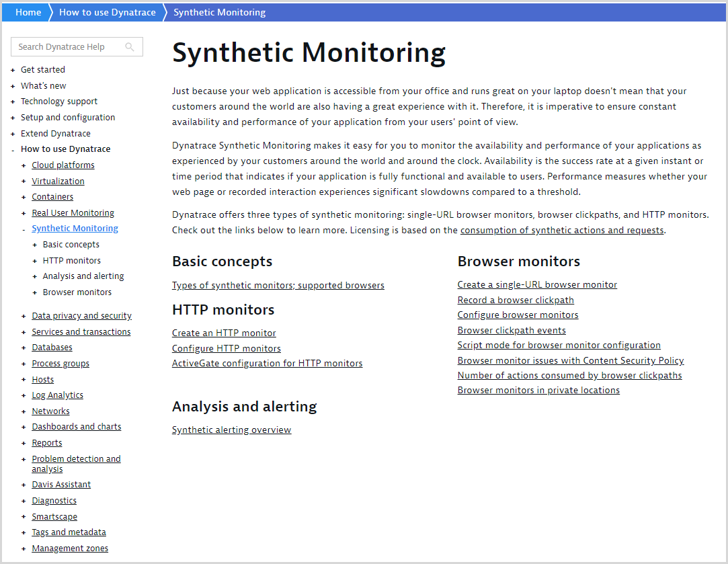
Task: Click the search magnifier icon
Action: tap(130, 47)
